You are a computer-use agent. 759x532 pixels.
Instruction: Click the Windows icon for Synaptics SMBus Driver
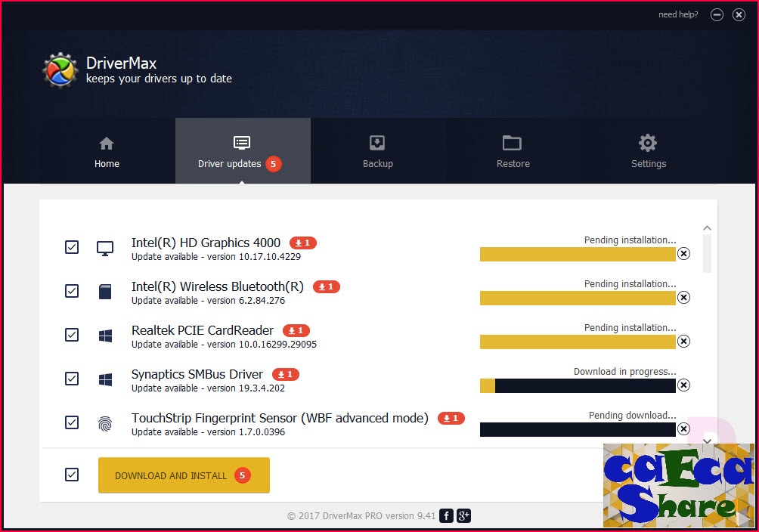pos(106,379)
